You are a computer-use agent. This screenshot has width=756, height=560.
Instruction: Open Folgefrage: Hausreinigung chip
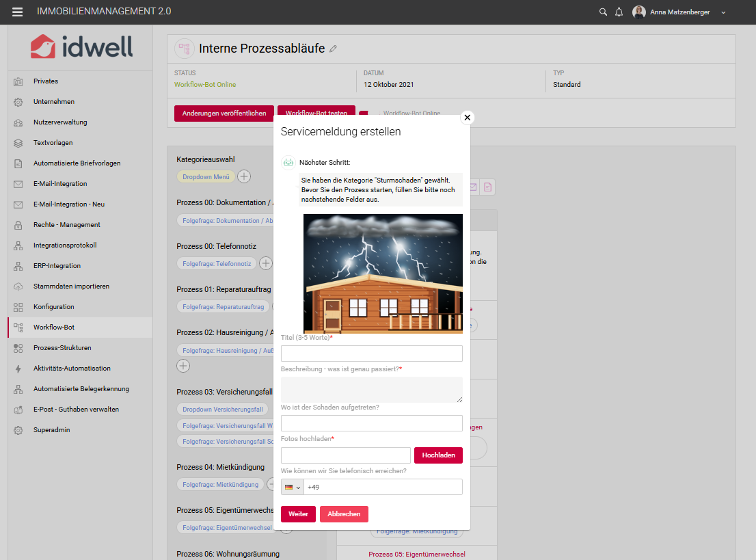[225, 351]
